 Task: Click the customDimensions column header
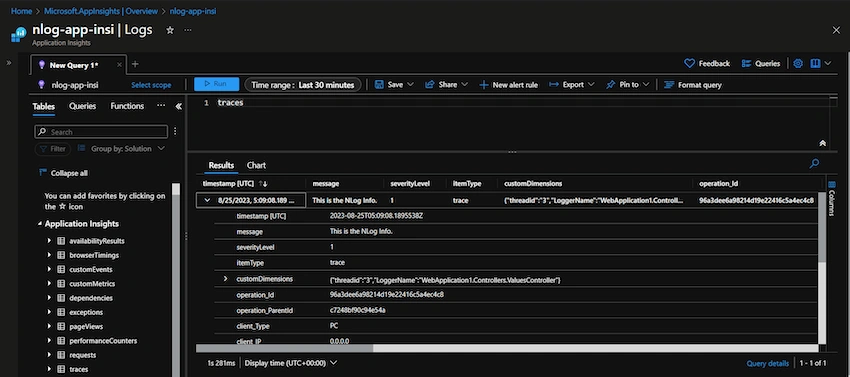[x=533, y=184]
